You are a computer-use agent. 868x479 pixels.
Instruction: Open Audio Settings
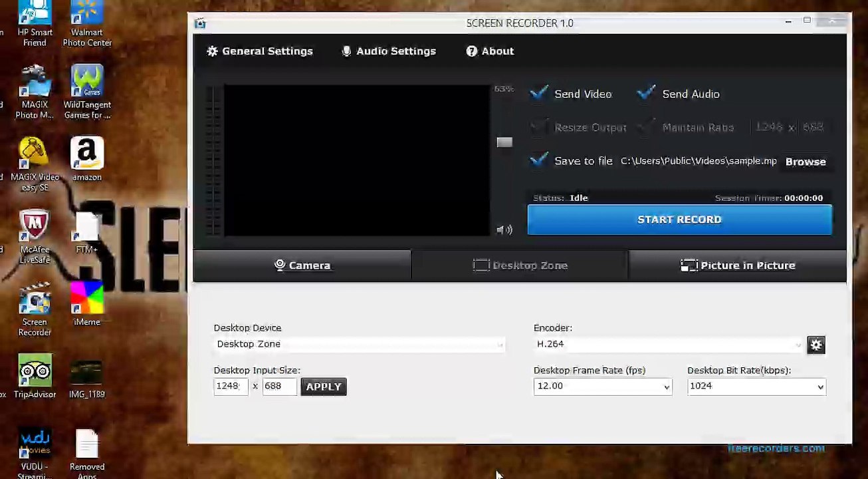pos(389,51)
